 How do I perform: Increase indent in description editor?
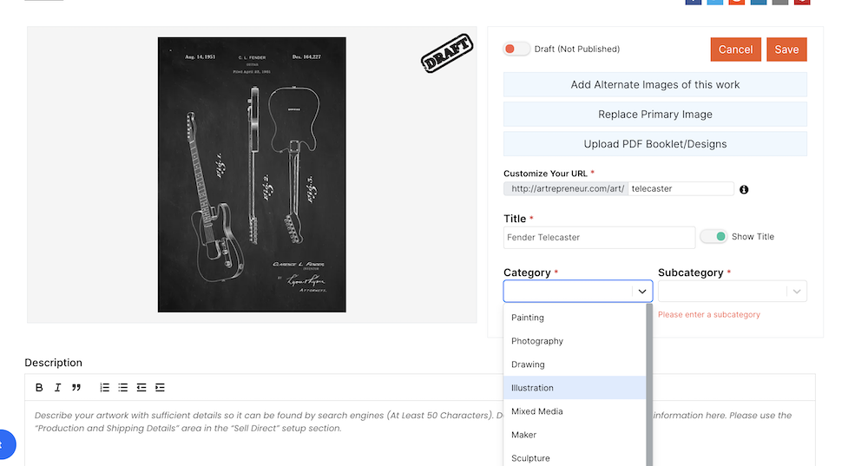160,387
